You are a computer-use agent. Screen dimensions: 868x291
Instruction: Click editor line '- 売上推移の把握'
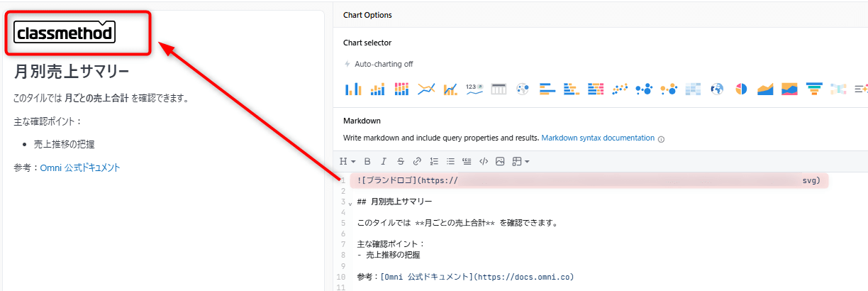[x=390, y=255]
